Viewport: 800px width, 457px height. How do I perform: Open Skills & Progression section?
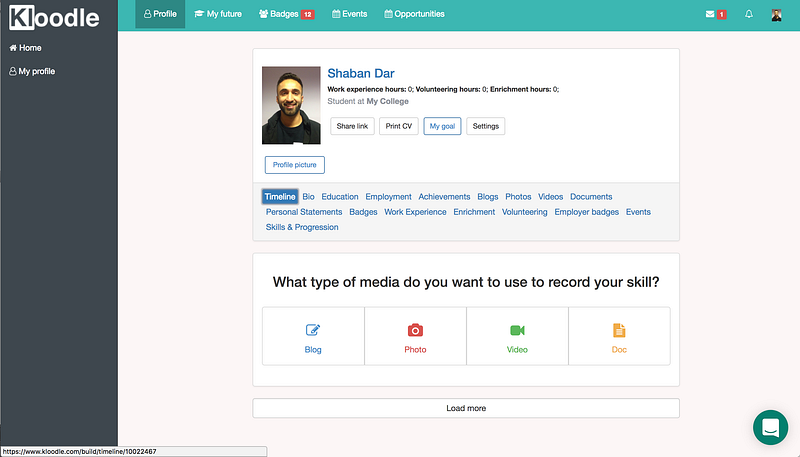pyautogui.click(x=302, y=227)
